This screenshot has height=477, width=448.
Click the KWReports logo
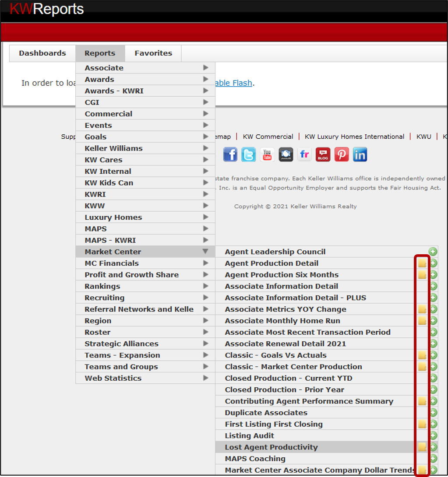pyautogui.click(x=46, y=9)
